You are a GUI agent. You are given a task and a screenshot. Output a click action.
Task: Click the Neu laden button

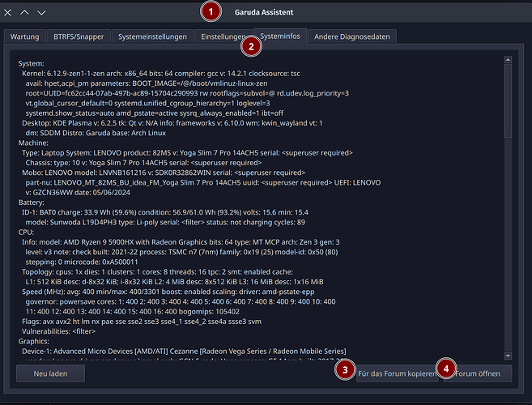coord(50,373)
